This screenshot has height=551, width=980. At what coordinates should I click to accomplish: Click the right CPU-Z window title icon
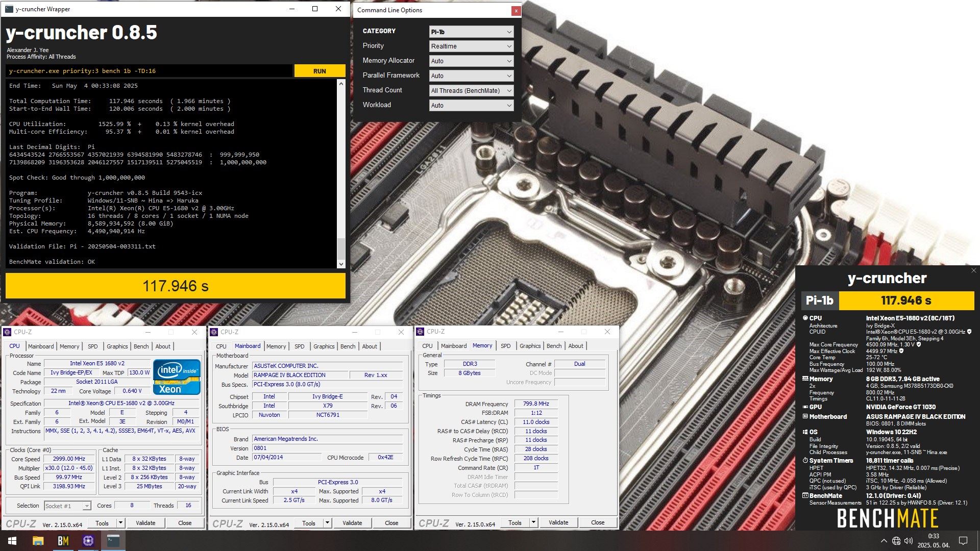pos(421,332)
